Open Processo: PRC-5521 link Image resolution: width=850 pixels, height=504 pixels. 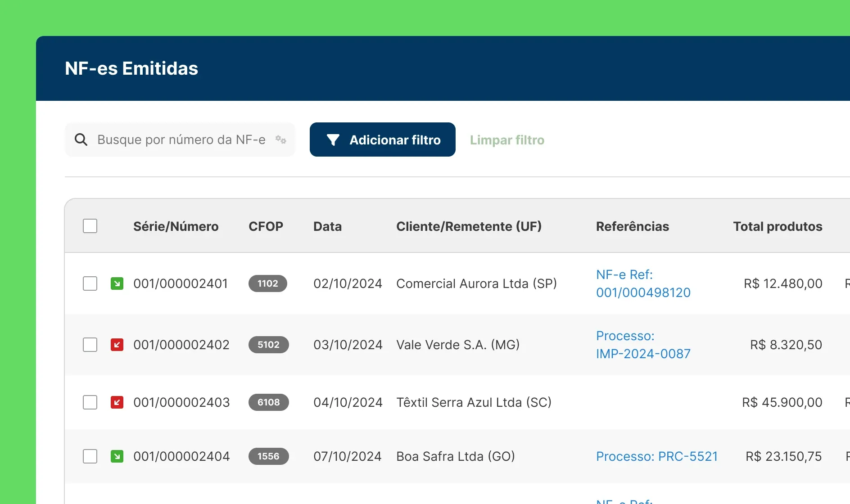657,456
